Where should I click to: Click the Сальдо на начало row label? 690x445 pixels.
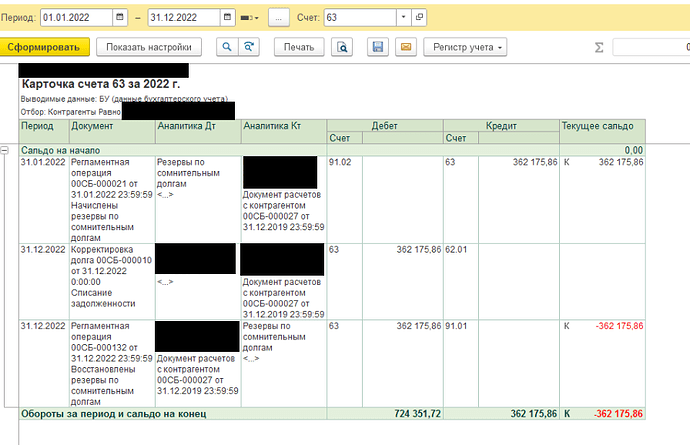pos(61,150)
